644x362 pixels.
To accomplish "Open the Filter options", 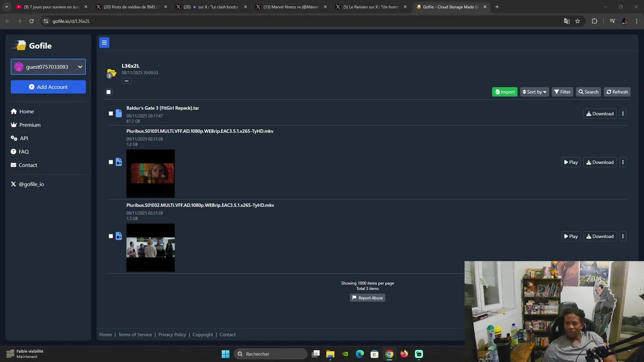I will tap(562, 92).
